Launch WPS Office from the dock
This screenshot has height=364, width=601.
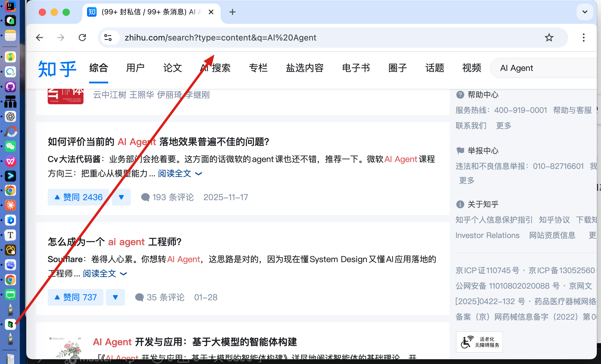tap(10, 161)
